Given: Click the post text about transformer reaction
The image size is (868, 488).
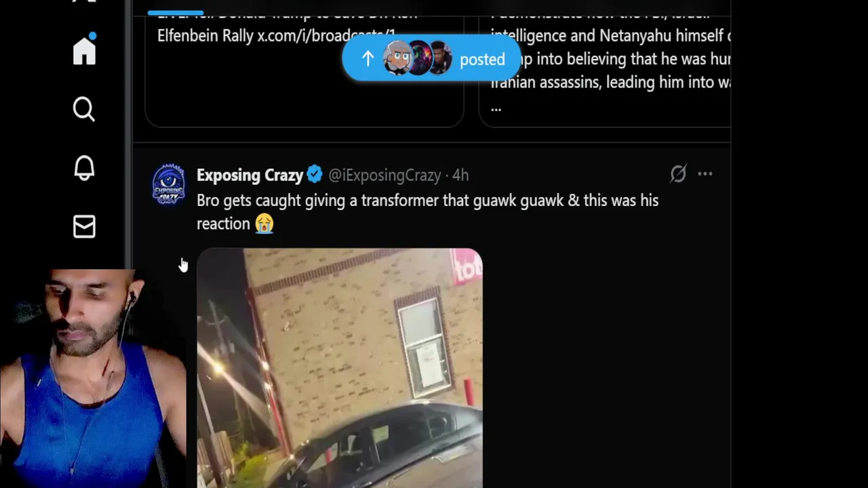Looking at the screenshot, I should 427,212.
